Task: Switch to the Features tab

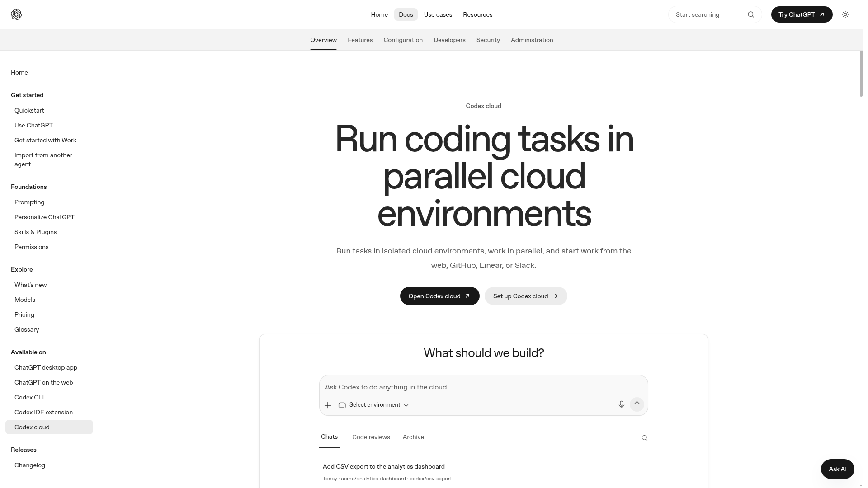Action: [x=360, y=40]
